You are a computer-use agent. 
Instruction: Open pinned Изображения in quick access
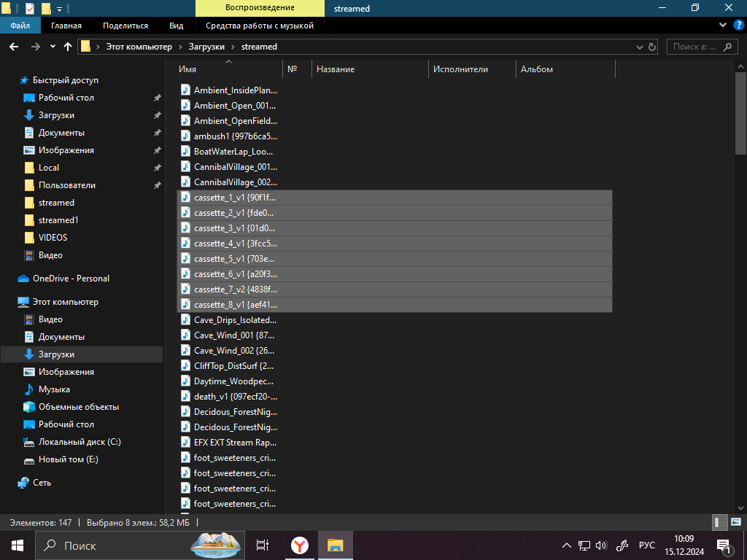pos(66,150)
